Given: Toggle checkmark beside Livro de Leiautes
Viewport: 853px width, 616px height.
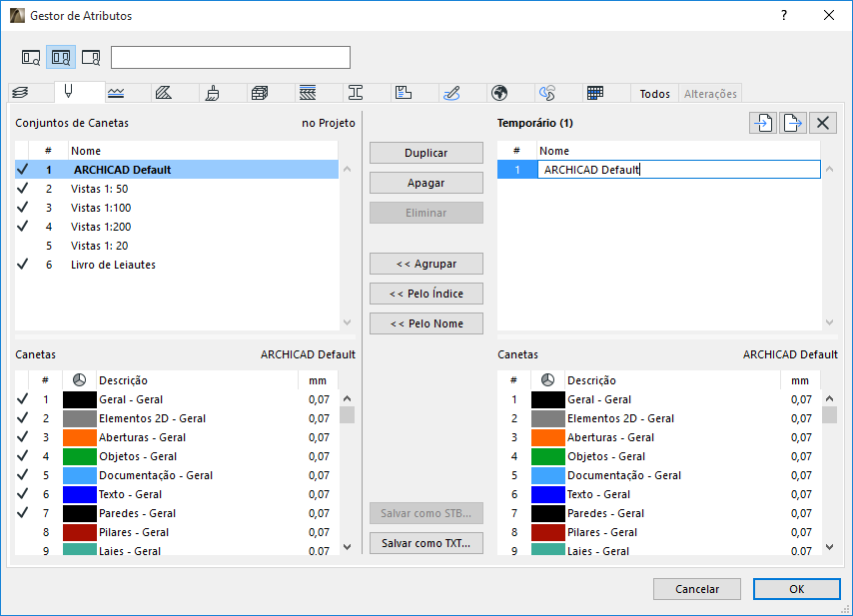Looking at the screenshot, I should 23,265.
